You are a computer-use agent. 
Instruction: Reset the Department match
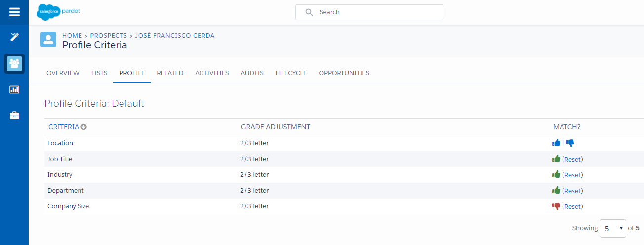click(572, 191)
